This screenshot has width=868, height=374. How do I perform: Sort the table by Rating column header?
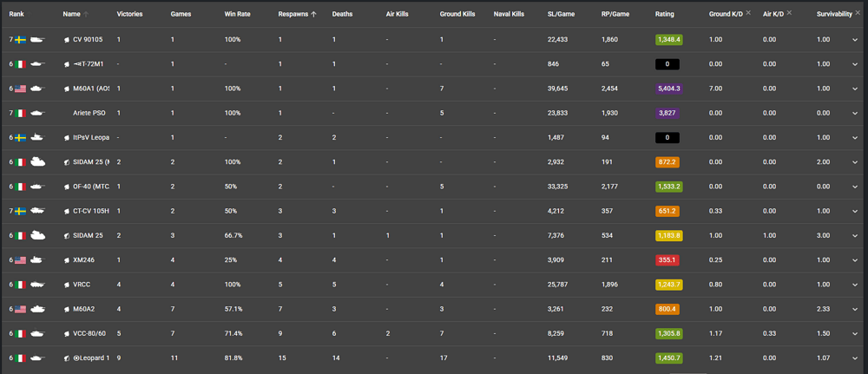pyautogui.click(x=664, y=15)
